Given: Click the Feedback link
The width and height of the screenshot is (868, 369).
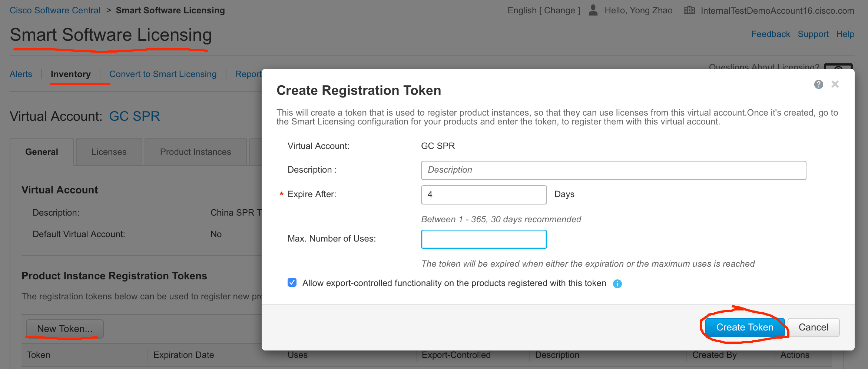Looking at the screenshot, I should 771,34.
